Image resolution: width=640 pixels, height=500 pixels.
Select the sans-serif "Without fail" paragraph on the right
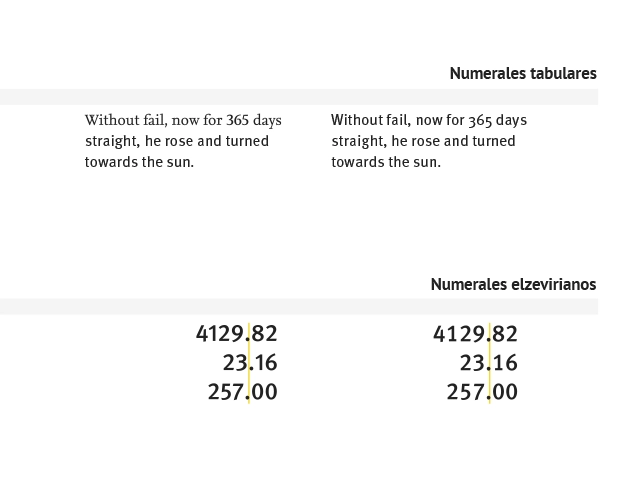[x=429, y=141]
